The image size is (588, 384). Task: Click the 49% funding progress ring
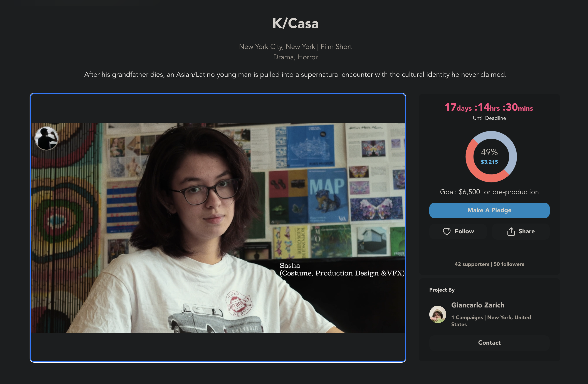tap(491, 157)
